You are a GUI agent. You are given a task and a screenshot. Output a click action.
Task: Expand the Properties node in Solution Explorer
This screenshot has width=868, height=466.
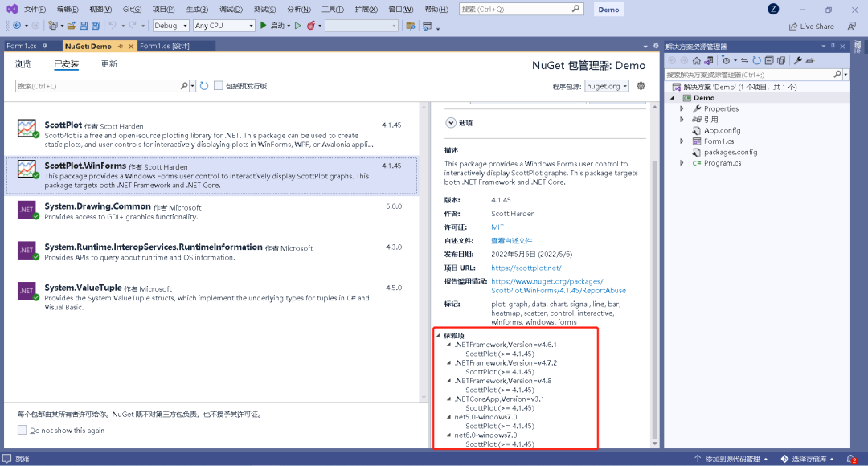point(682,108)
